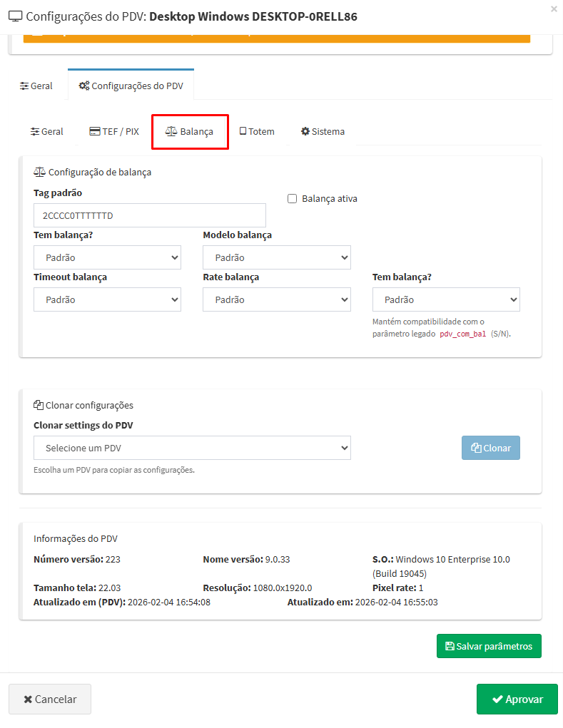Click the scale icon on Balança tab
This screenshot has width=563, height=728.
(x=171, y=132)
